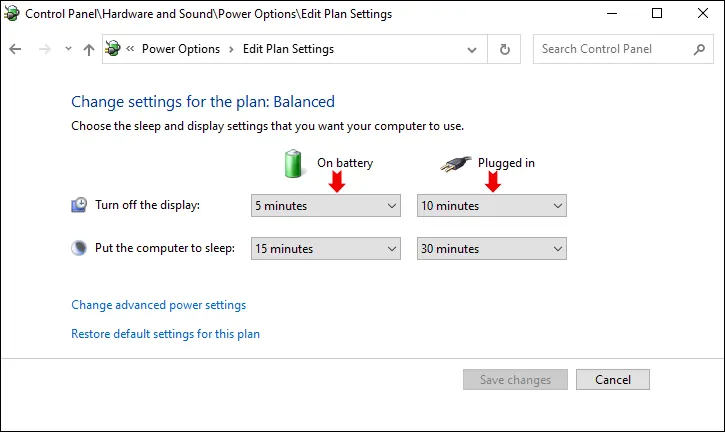Viewport: 725px width, 432px height.
Task: Refresh the Edit Plan Settings page
Action: 505,49
